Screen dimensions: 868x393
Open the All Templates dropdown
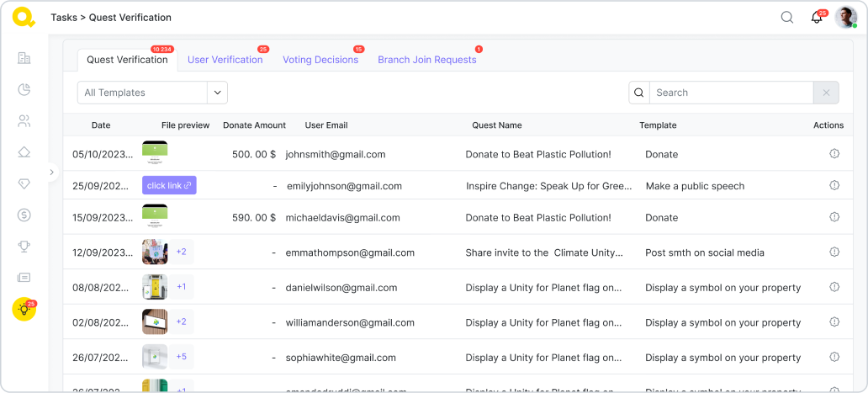click(152, 93)
